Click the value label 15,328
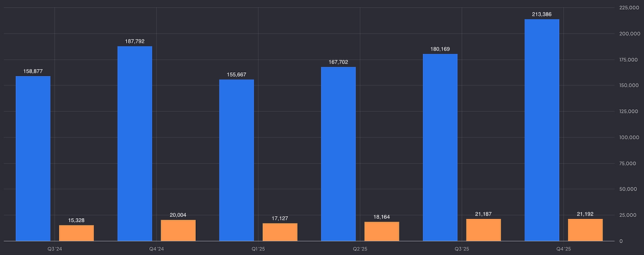The height and width of the screenshot is (255, 644). click(76, 220)
